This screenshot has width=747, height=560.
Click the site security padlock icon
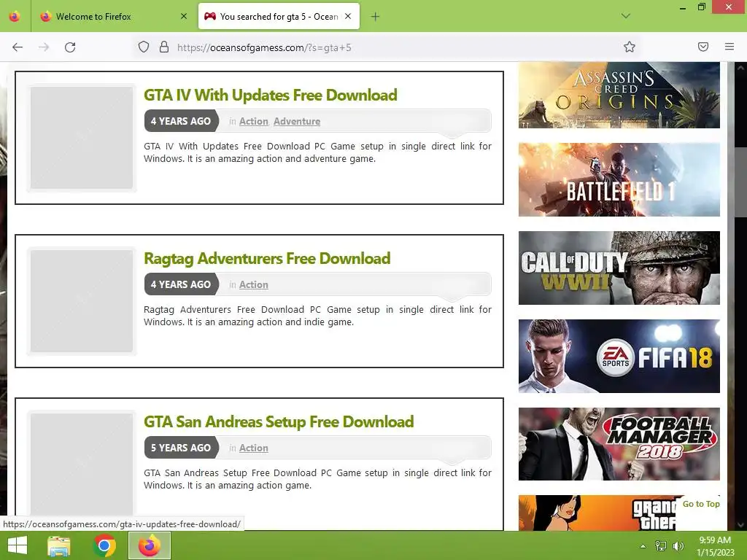coord(164,47)
